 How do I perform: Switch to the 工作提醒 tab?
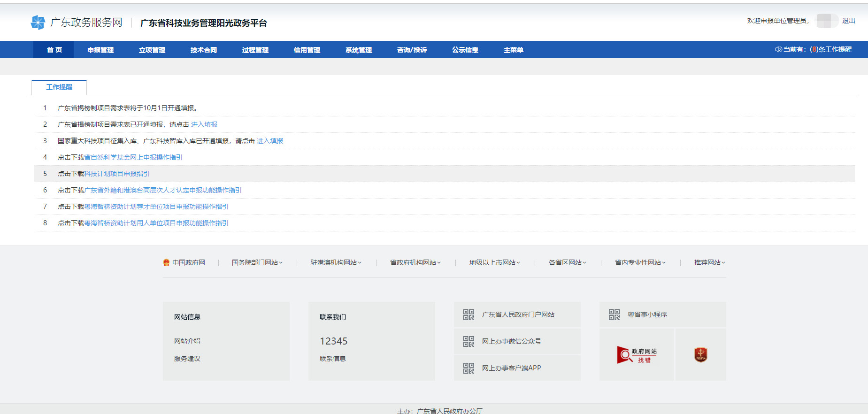tap(59, 87)
